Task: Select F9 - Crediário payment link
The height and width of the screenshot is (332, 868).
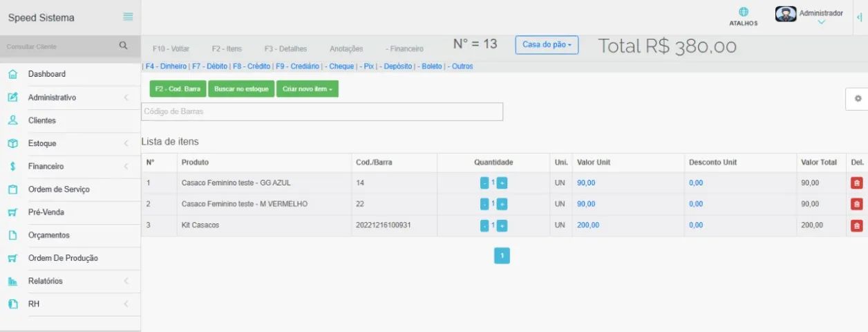Action: [x=297, y=66]
